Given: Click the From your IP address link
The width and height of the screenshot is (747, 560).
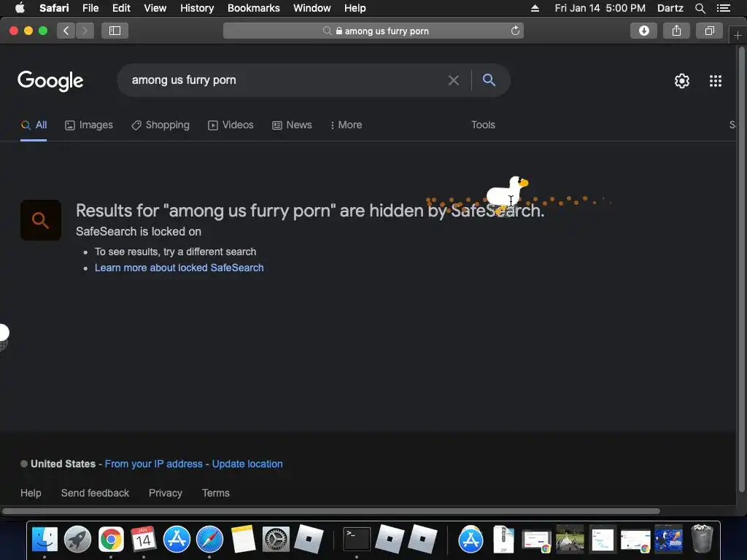Looking at the screenshot, I should coord(153,464).
